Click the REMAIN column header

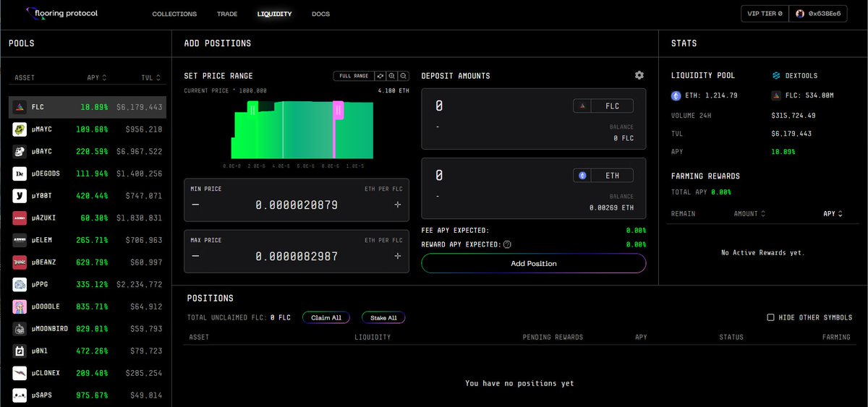click(x=683, y=214)
